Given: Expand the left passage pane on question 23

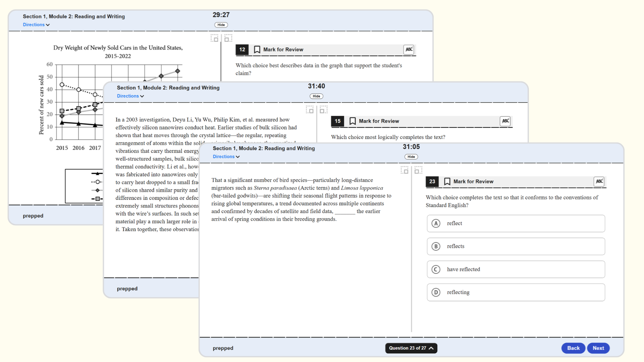Looking at the screenshot, I should coord(405,170).
